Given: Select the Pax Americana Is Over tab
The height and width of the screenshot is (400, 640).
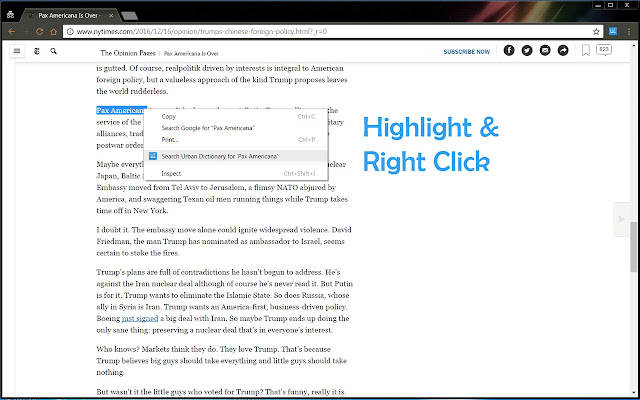Looking at the screenshot, I should (x=68, y=16).
